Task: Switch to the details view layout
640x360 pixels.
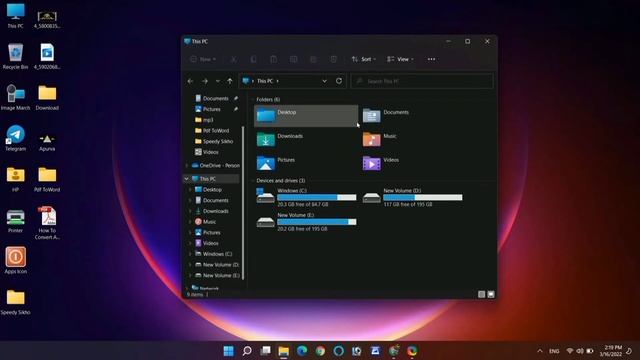Action: click(x=482, y=294)
